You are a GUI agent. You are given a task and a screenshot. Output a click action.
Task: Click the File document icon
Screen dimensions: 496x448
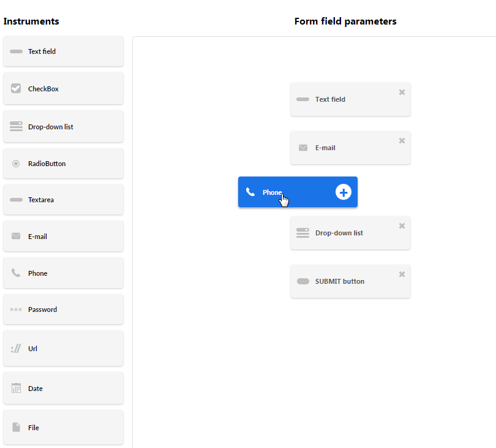pos(16,427)
